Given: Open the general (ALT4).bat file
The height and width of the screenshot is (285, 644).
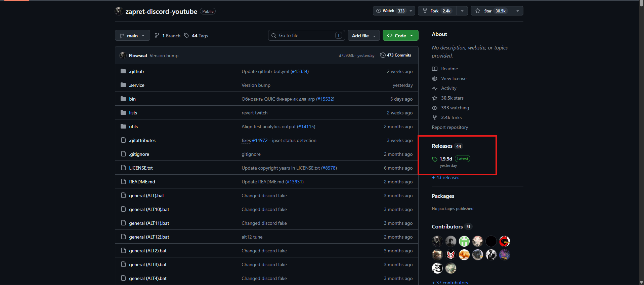Looking at the screenshot, I should 148,278.
